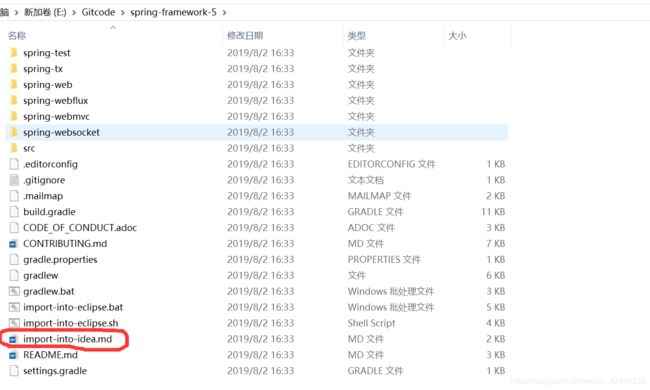The height and width of the screenshot is (390, 650).
Task: Click the spring-test folder icon
Action: click(14, 53)
